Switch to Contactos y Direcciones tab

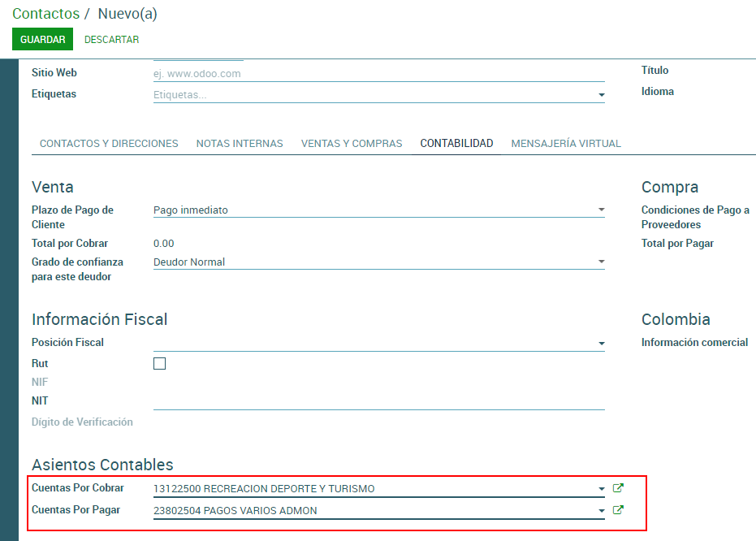point(109,144)
